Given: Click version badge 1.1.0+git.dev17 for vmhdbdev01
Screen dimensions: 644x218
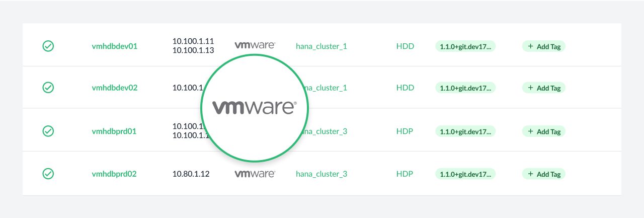Looking at the screenshot, I should tap(465, 46).
